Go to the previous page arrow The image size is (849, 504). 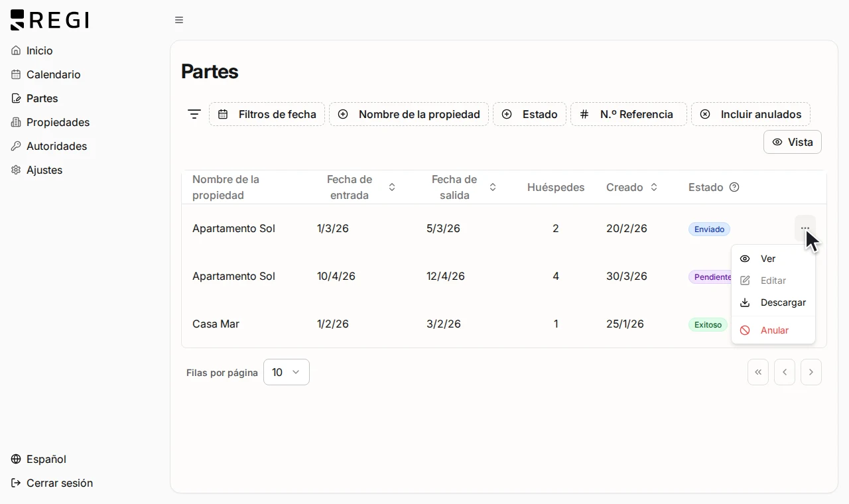(785, 372)
